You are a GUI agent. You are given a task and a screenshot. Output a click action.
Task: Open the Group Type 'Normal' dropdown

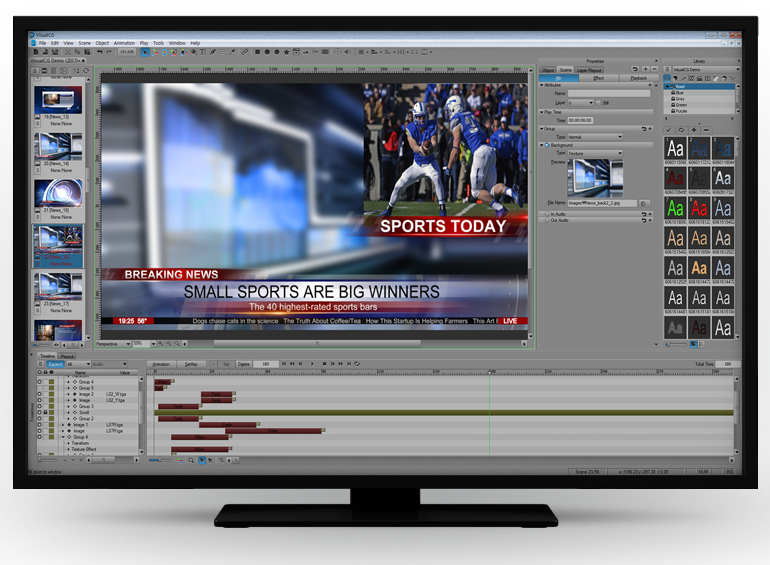tap(596, 137)
